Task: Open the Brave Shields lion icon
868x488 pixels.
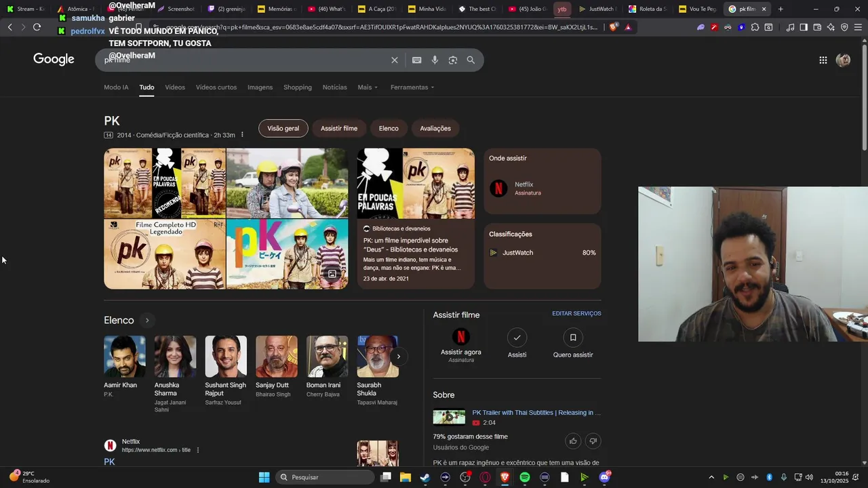Action: pos(614,27)
